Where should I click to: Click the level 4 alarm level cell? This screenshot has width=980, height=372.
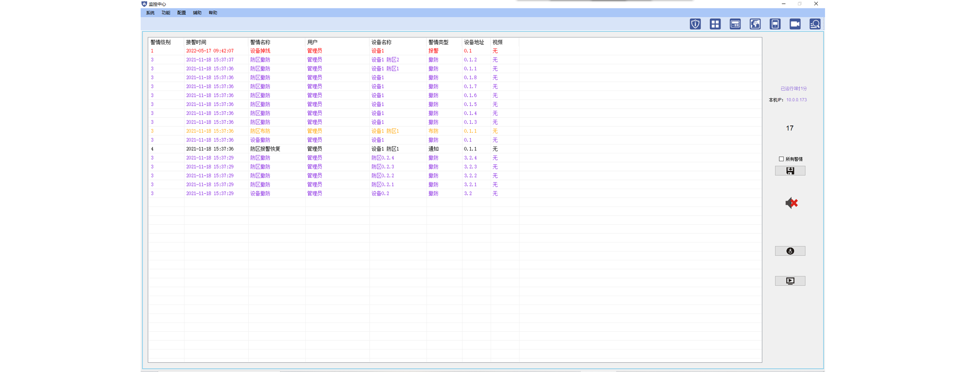click(x=152, y=149)
